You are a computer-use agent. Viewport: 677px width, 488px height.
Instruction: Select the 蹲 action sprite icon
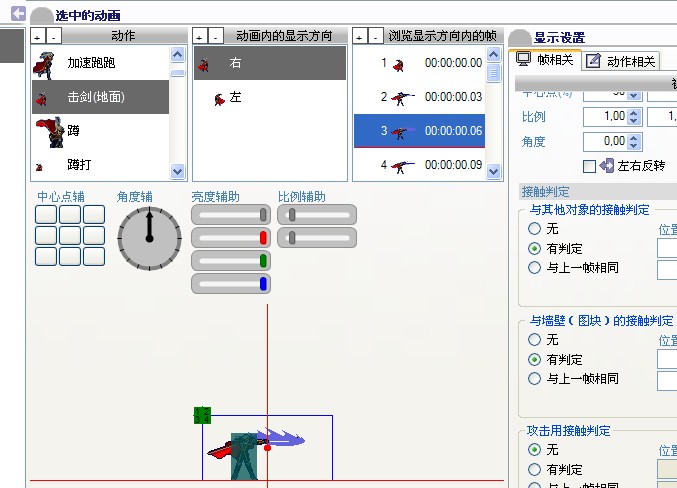51,132
